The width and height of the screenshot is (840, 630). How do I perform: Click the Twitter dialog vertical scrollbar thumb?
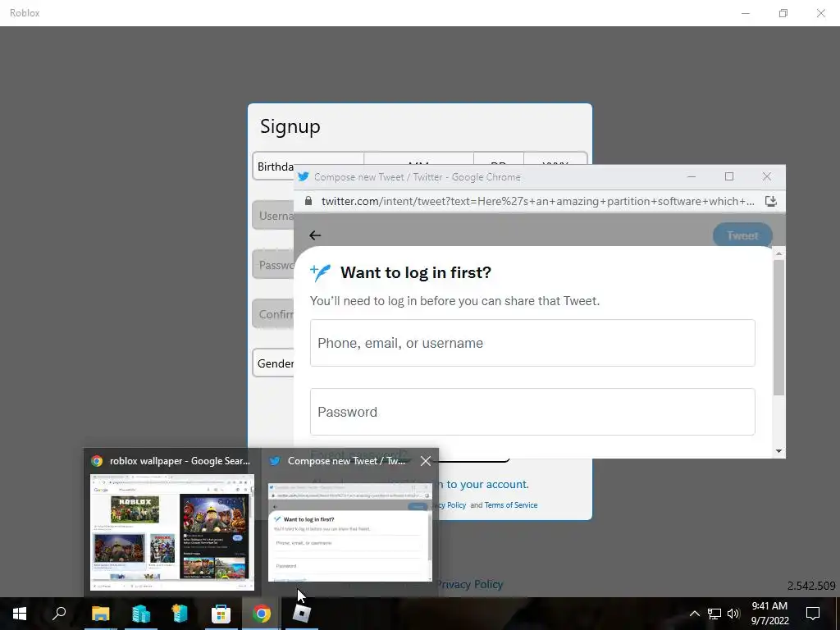779,327
